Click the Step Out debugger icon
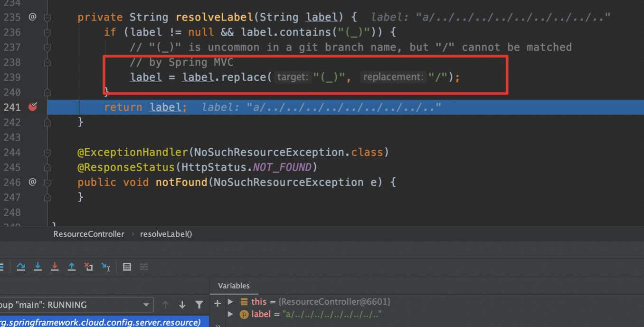This screenshot has height=327, width=644. [72, 267]
